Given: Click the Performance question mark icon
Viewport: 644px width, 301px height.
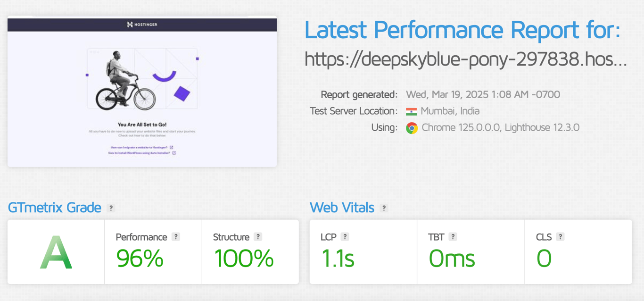Looking at the screenshot, I should [x=175, y=237].
